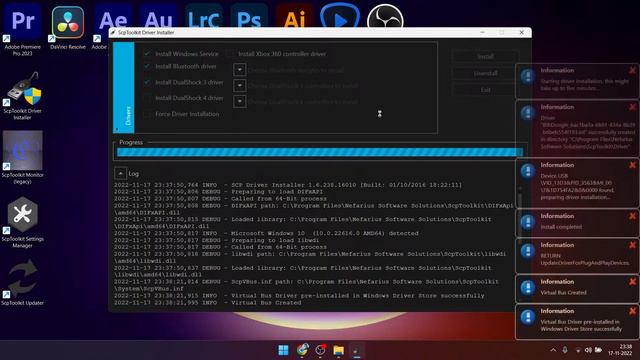This screenshot has width=640, height=360.
Task: Click the Exit button
Action: coord(485,90)
